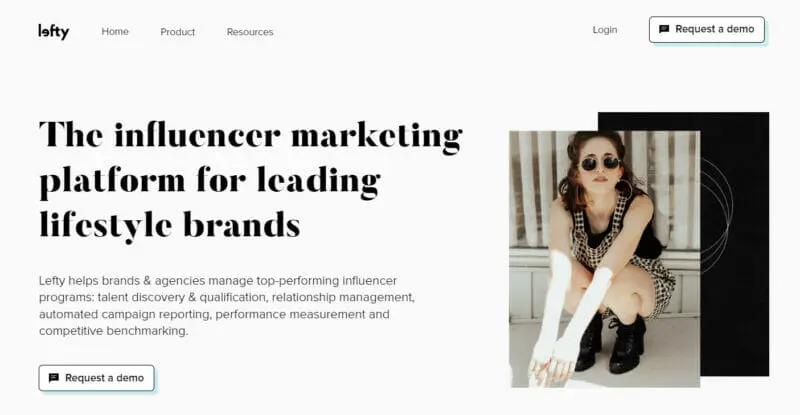Select the header "Request a demo" button label
Screen dimensions: 800x415
point(714,29)
